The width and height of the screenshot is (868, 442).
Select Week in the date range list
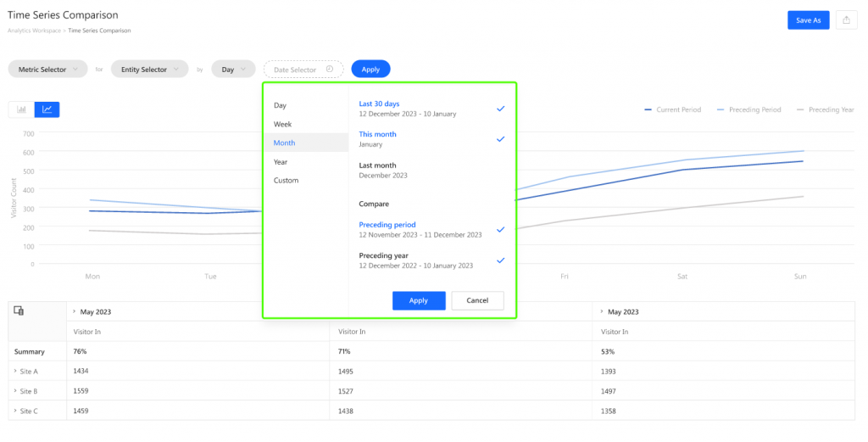282,124
